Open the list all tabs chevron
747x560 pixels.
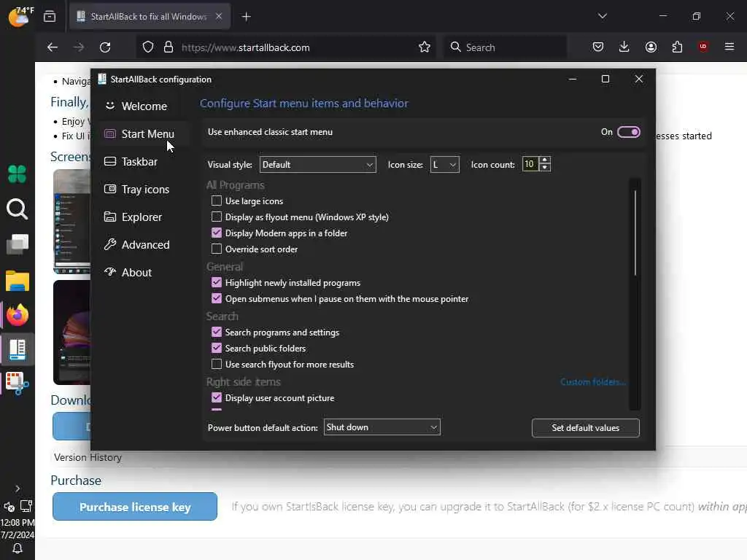tap(602, 16)
